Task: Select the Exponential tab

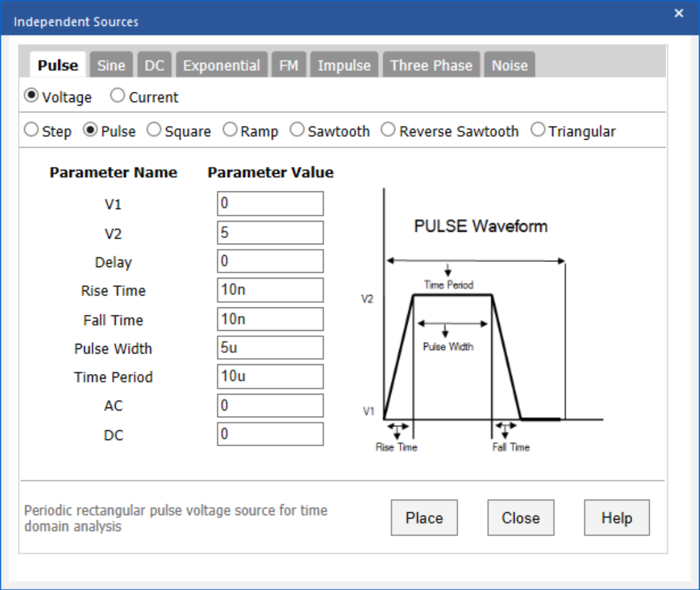Action: click(x=221, y=65)
